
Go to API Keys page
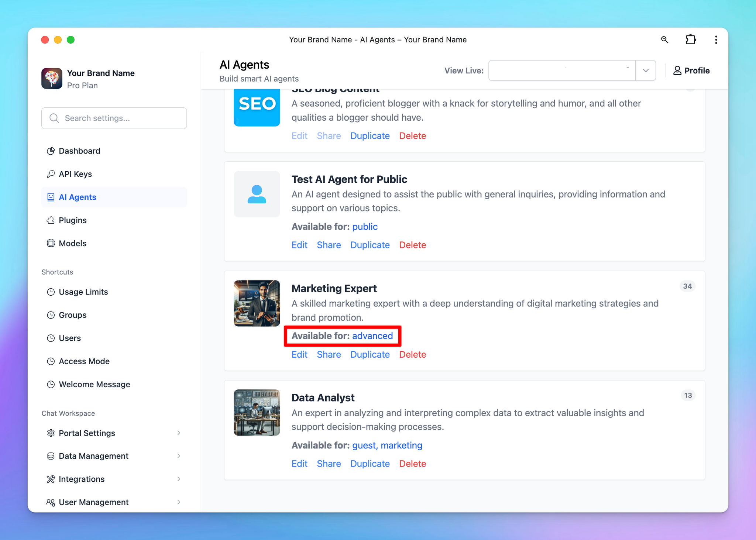click(114, 174)
